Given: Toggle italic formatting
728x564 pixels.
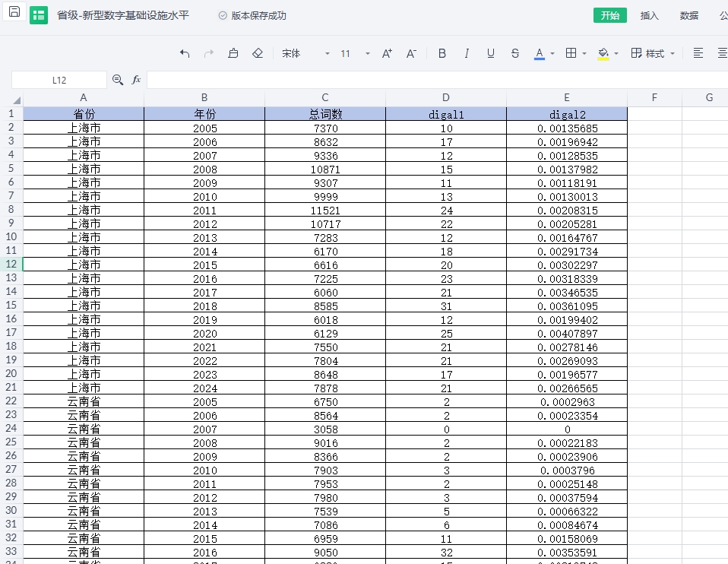Looking at the screenshot, I should click(467, 53).
